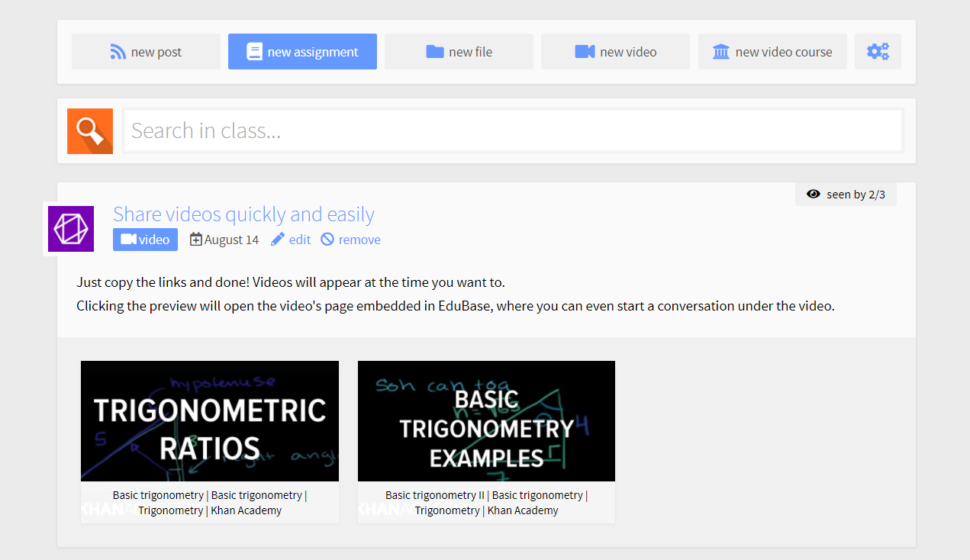Open the Trigonometric Ratios video thumbnail
970x560 pixels.
209,420
